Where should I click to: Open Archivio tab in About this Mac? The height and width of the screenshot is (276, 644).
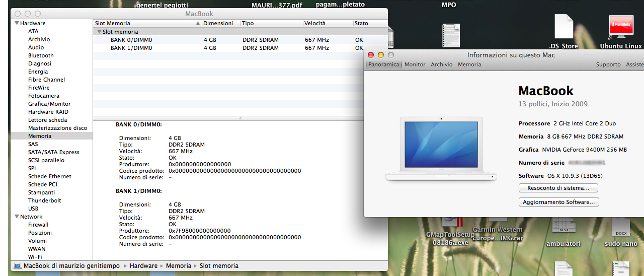(x=442, y=64)
